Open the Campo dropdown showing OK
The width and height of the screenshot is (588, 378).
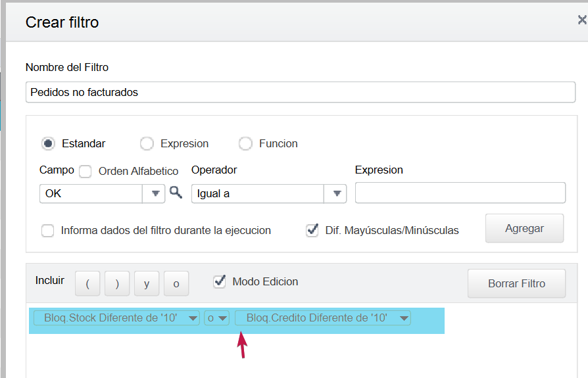tap(155, 194)
